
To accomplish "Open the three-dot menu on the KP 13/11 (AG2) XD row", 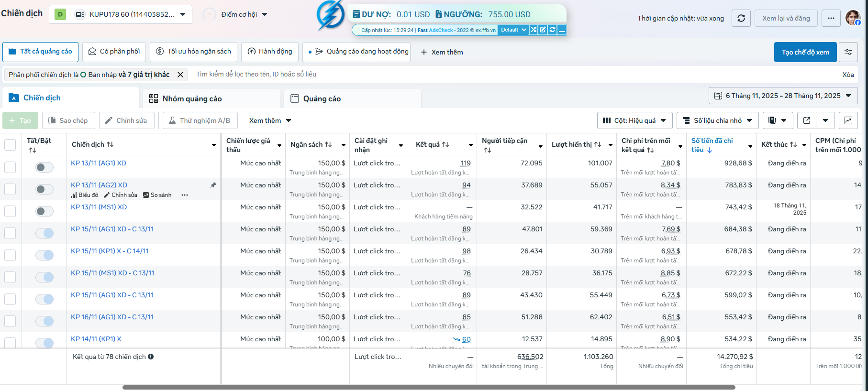I will (x=185, y=195).
